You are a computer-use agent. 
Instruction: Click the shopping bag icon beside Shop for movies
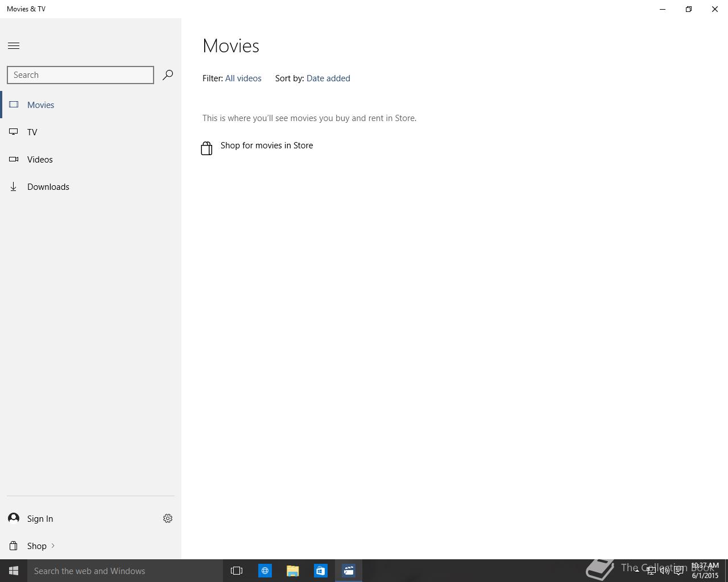click(x=206, y=148)
